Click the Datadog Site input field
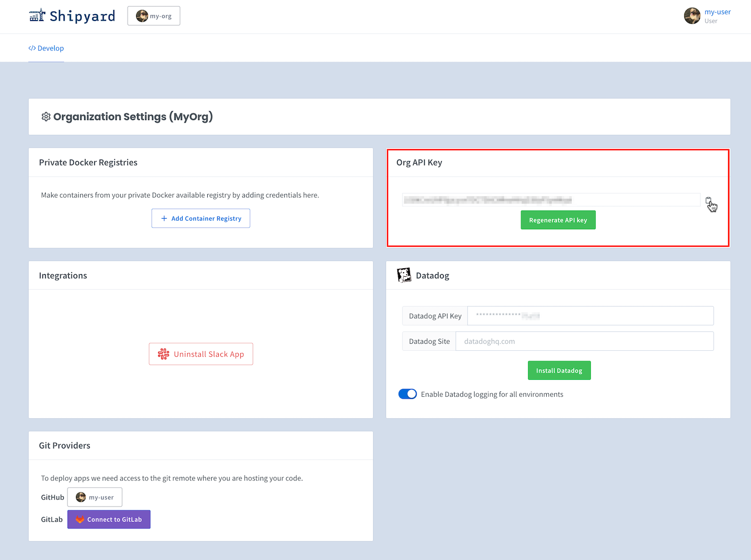This screenshot has height=560, width=751. coord(584,341)
